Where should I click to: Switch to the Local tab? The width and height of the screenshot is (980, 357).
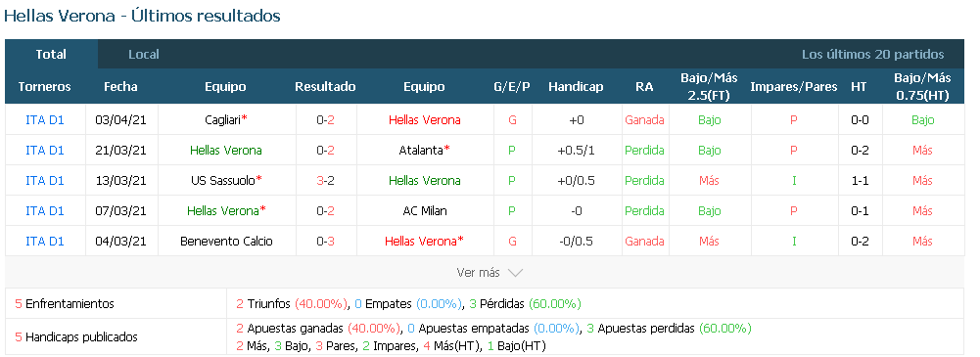pos(144,55)
